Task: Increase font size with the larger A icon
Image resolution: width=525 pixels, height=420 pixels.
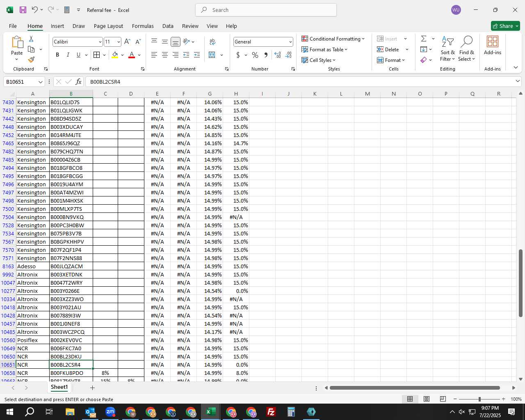Action: point(127,42)
